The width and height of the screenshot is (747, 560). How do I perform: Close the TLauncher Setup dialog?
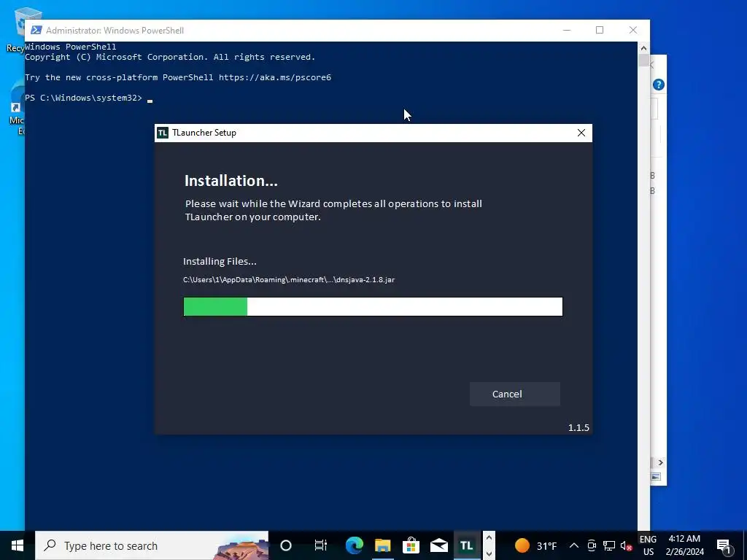(x=581, y=133)
